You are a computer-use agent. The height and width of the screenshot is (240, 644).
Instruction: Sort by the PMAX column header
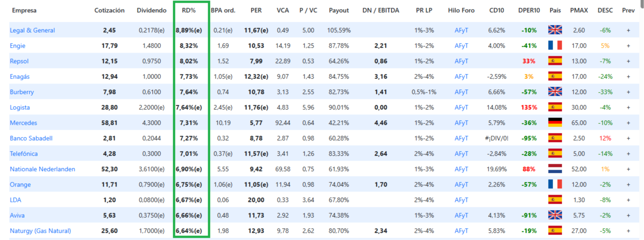coord(579,10)
